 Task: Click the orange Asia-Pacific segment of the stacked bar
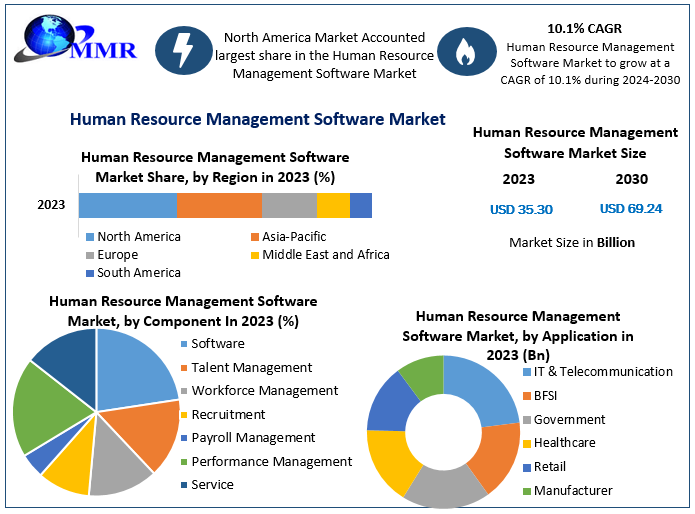click(x=219, y=205)
